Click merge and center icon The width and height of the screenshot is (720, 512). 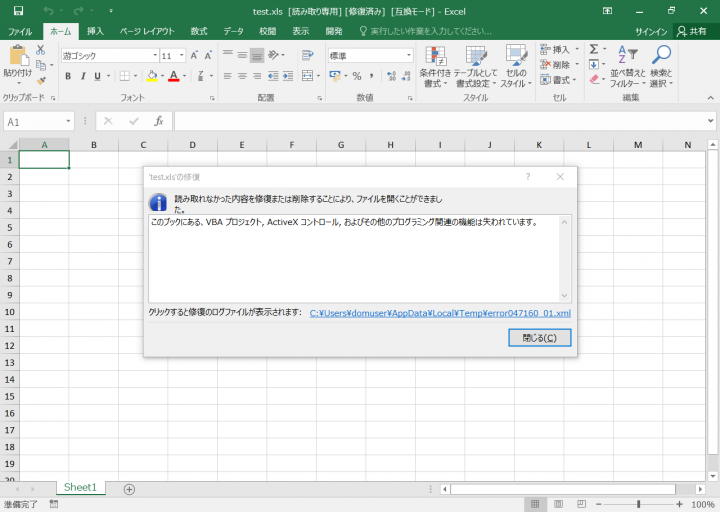pos(308,76)
